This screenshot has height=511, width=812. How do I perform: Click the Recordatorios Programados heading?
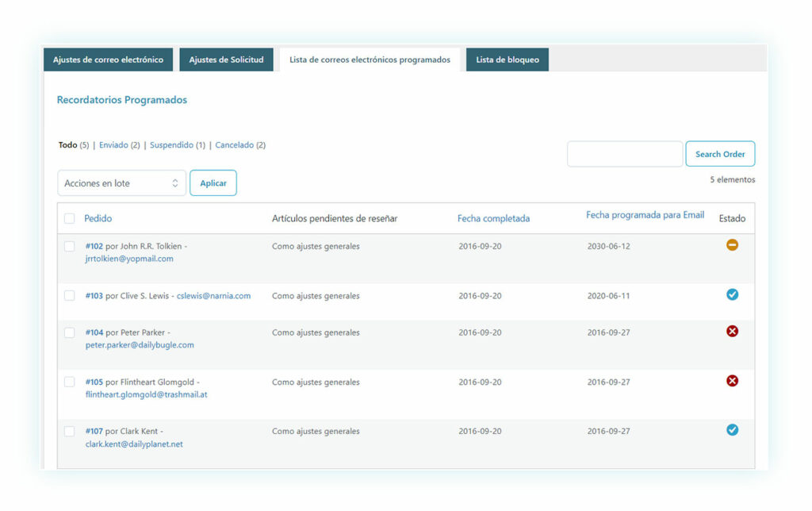click(121, 99)
